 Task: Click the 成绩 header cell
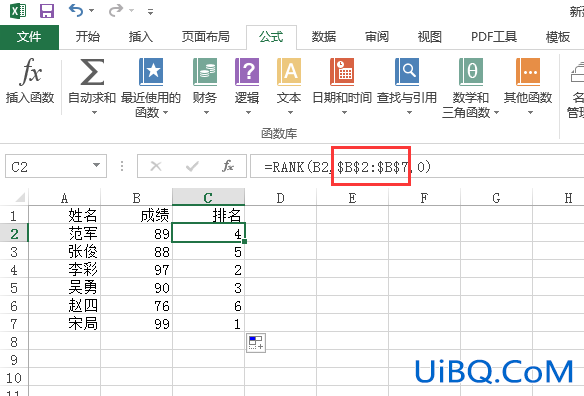pyautogui.click(x=136, y=215)
